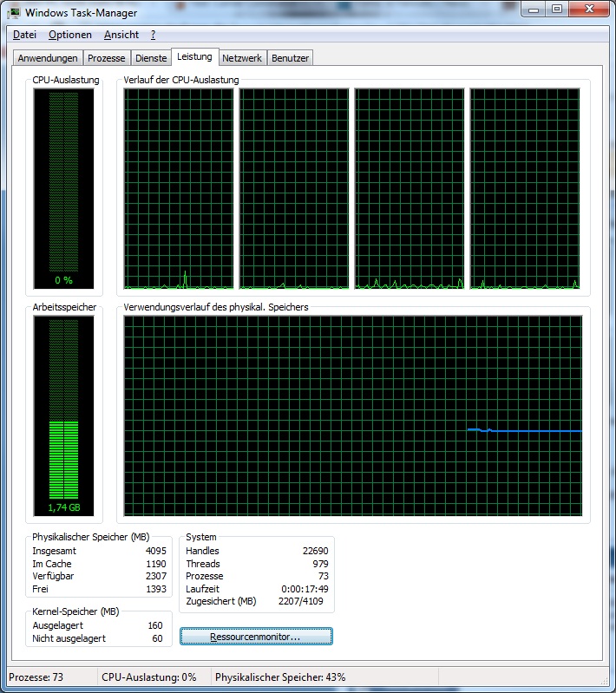Maximize the Task-Manager window

click(x=557, y=10)
